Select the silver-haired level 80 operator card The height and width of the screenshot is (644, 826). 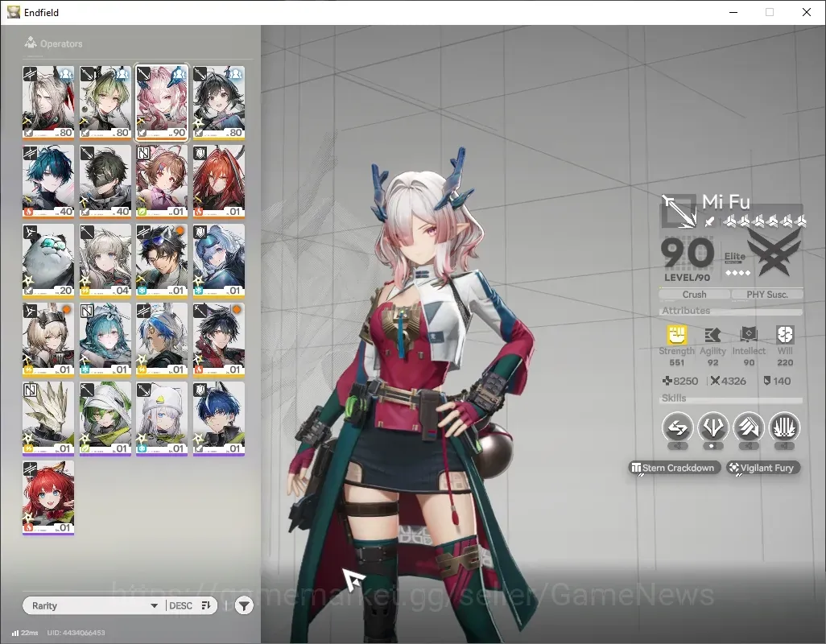click(48, 103)
